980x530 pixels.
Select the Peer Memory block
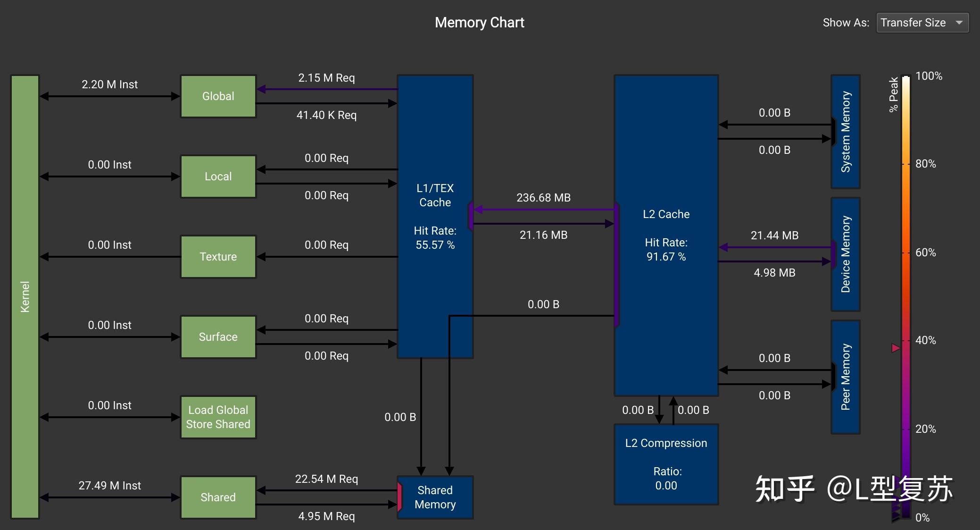click(846, 377)
